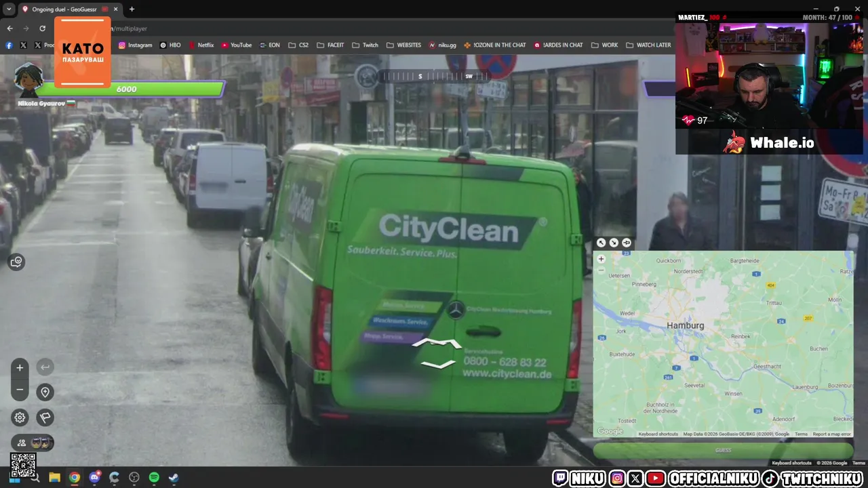The image size is (868, 488).
Task: Open the Instagram bookmark
Action: pos(135,45)
